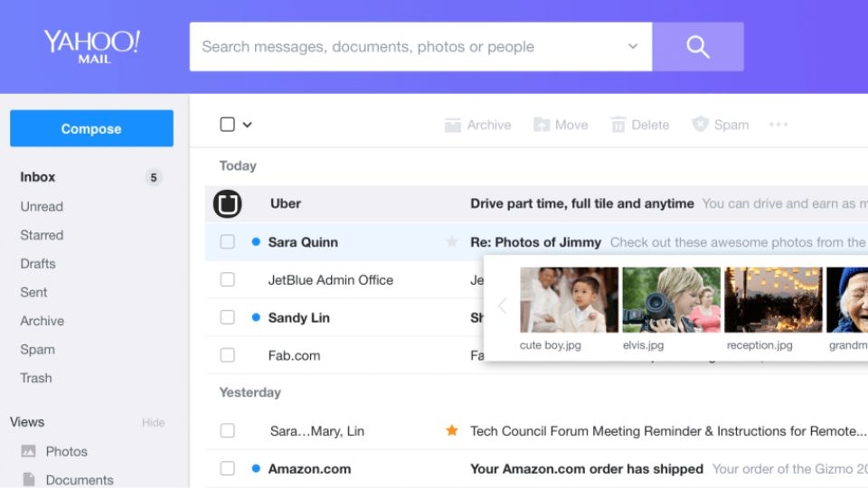868x488 pixels.
Task: Hide the Views section
Action: (x=153, y=423)
